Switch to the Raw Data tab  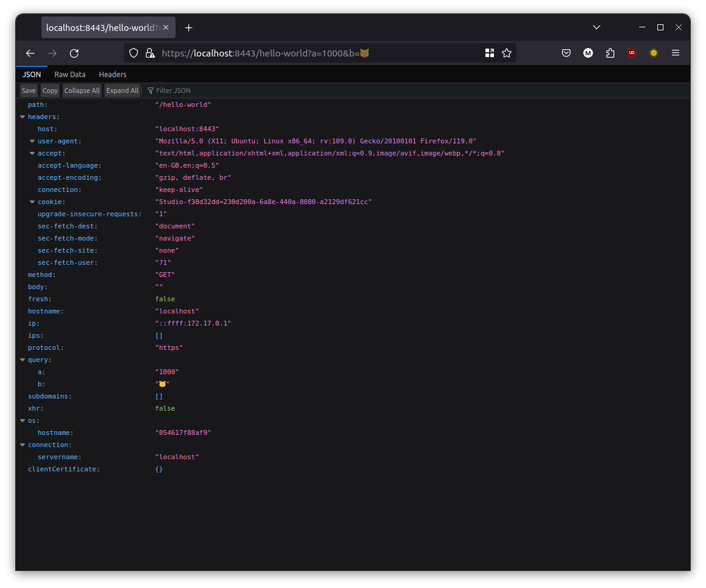coord(69,74)
